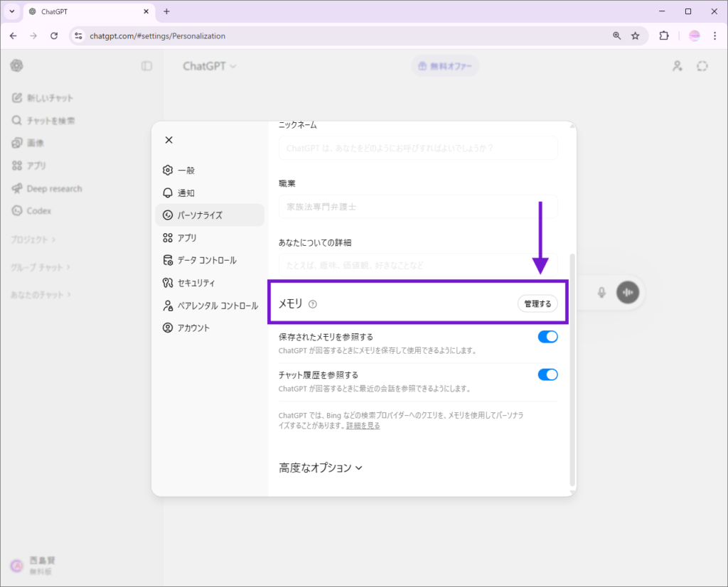Viewport: 728px width, 587px height.
Task: Expand 高度なオプション section
Action: coord(321,468)
